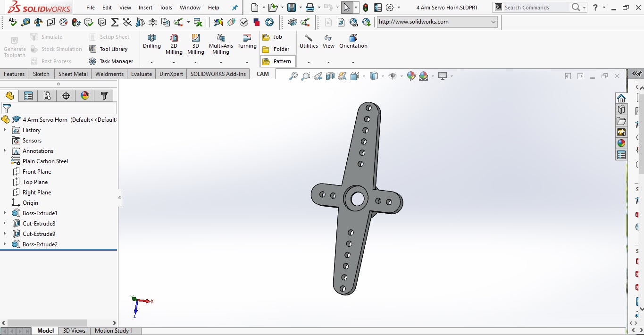Click the Search Commands field

535,8
